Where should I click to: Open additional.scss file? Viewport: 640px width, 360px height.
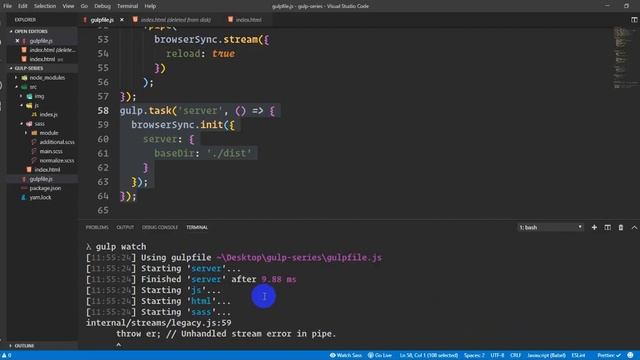[x=57, y=142]
